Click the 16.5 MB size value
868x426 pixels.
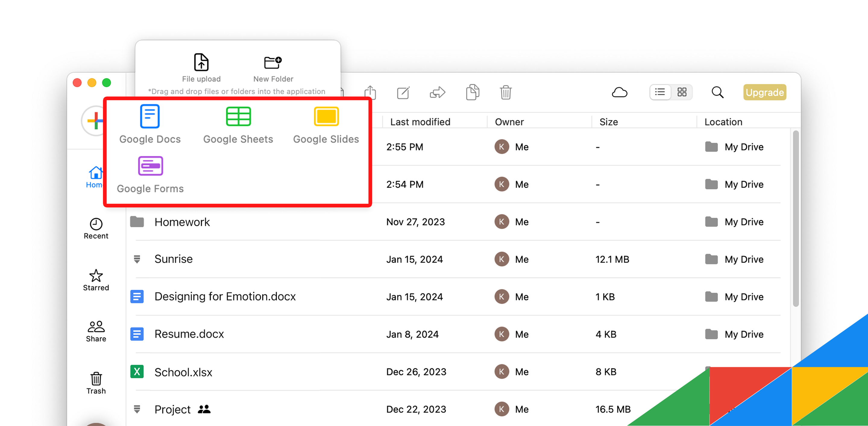click(613, 409)
